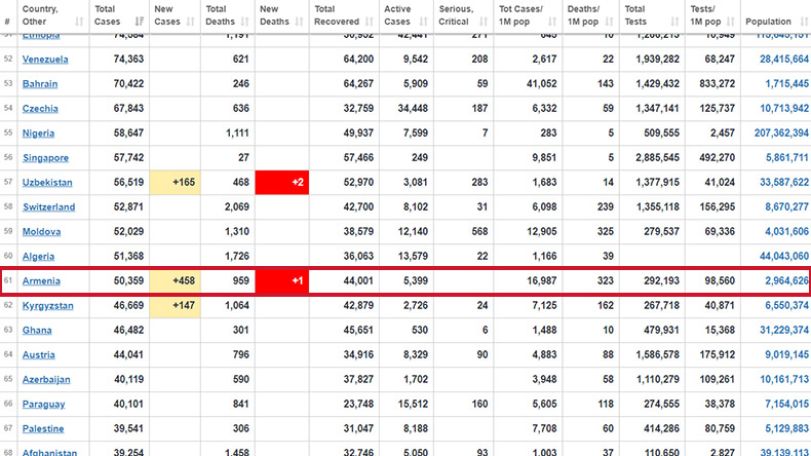Sort by Total Cases column arrows
811x456 pixels.
pos(139,22)
